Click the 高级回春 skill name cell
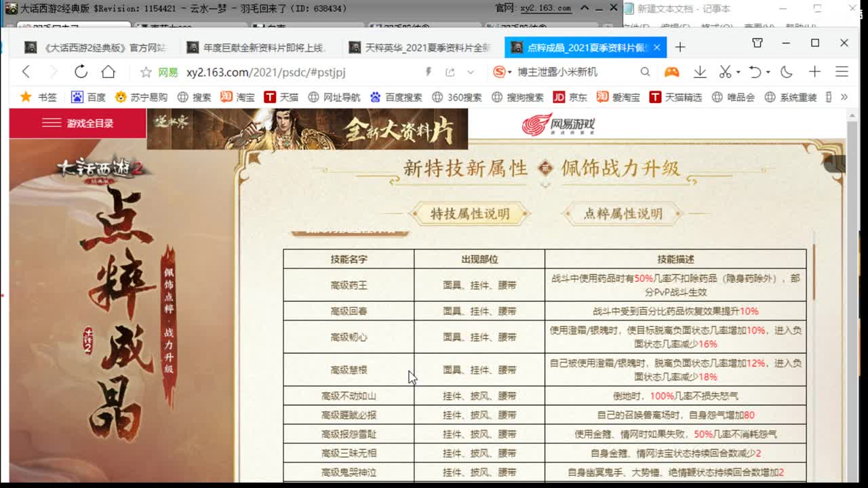The height and width of the screenshot is (488, 868). 349,311
